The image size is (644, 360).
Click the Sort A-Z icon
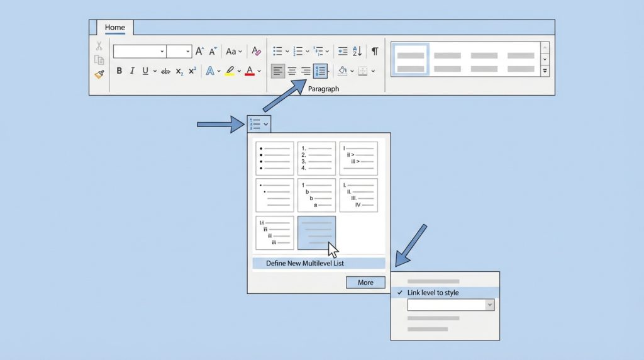pyautogui.click(x=357, y=51)
